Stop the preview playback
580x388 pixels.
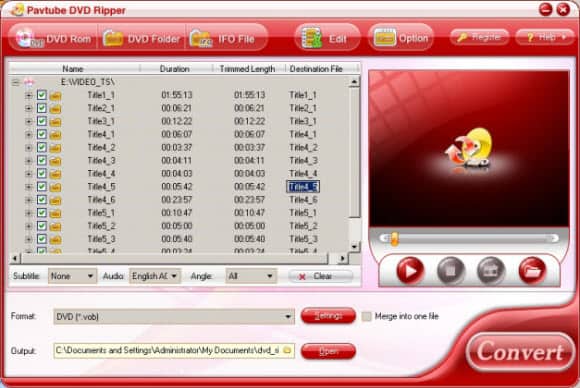click(451, 271)
